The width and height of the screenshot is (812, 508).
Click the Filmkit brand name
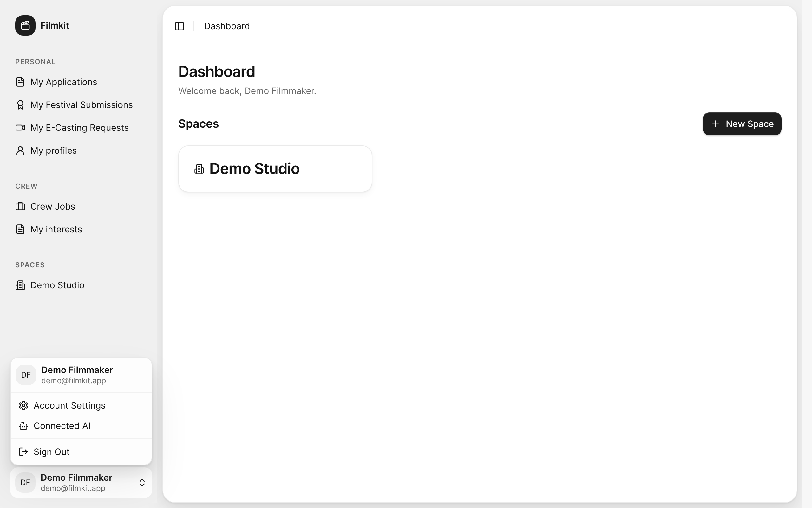(x=55, y=25)
